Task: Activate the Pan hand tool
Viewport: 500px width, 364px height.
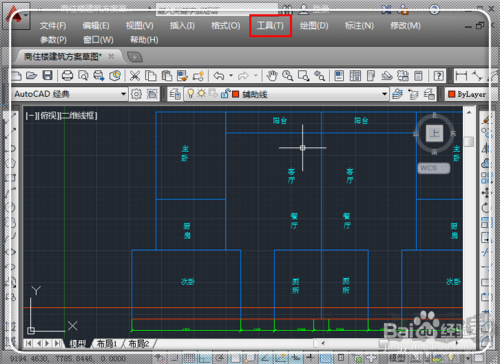Action: (x=272, y=76)
